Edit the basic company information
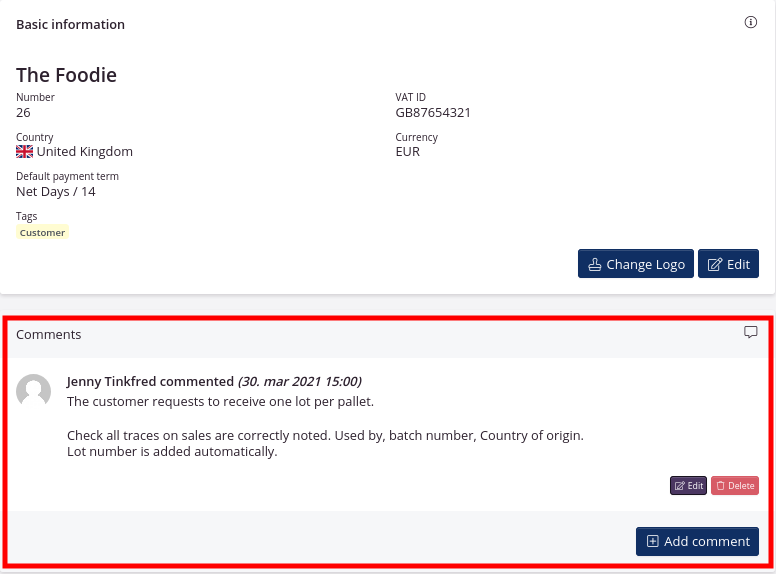Image resolution: width=776 pixels, height=574 pixels. (728, 264)
